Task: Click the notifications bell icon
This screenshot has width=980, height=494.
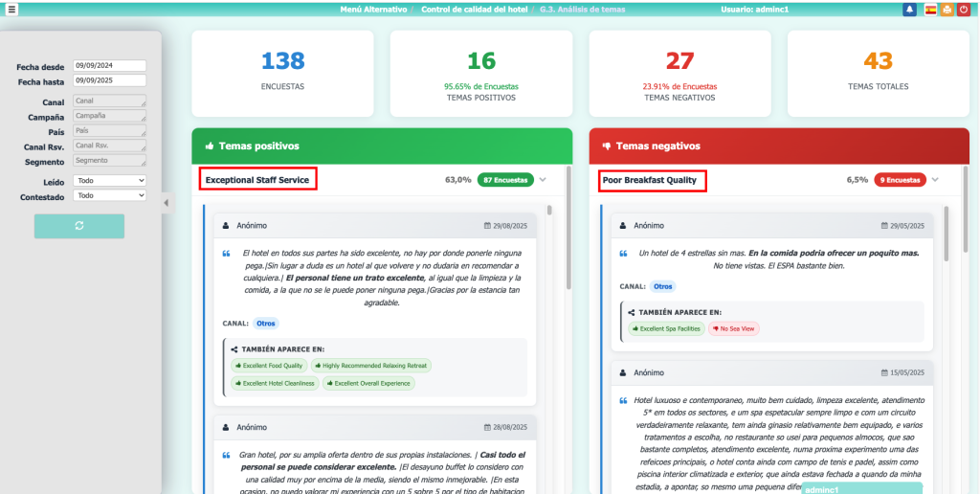Action: coord(909,10)
